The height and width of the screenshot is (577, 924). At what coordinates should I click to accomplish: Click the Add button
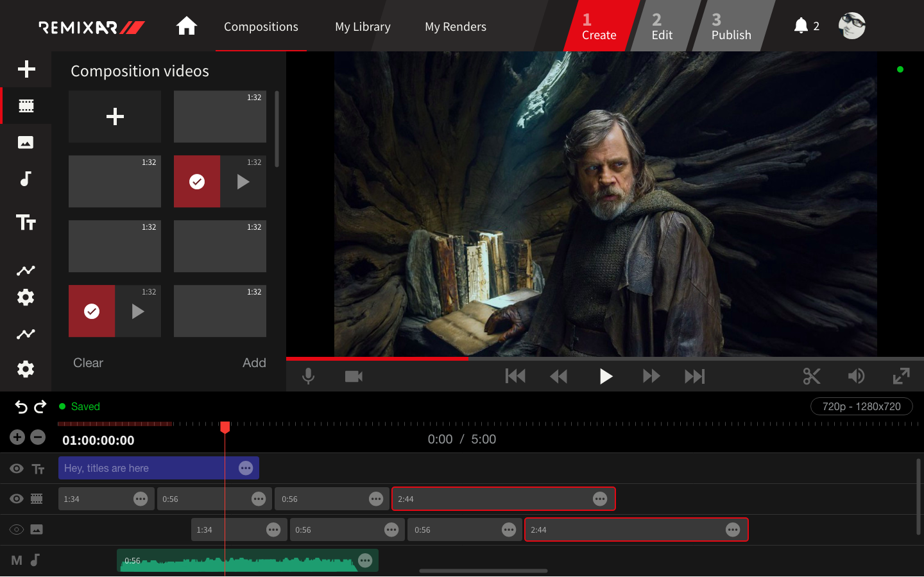pyautogui.click(x=254, y=363)
